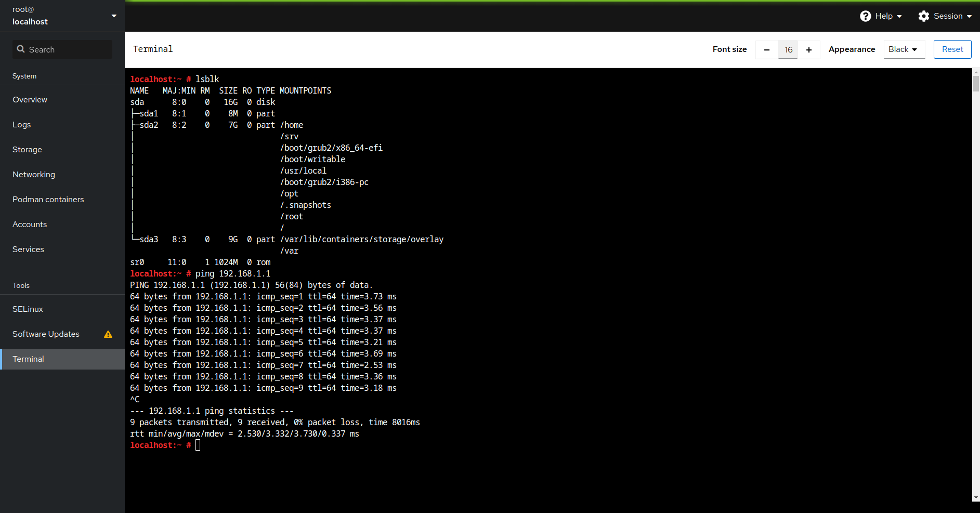This screenshot has width=980, height=513.
Task: Open Accounts management page
Action: [29, 225]
